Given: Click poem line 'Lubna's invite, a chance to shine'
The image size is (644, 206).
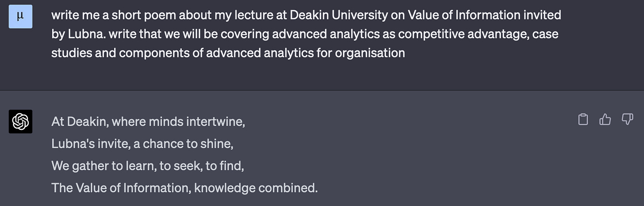Looking at the screenshot, I should pos(142,144).
